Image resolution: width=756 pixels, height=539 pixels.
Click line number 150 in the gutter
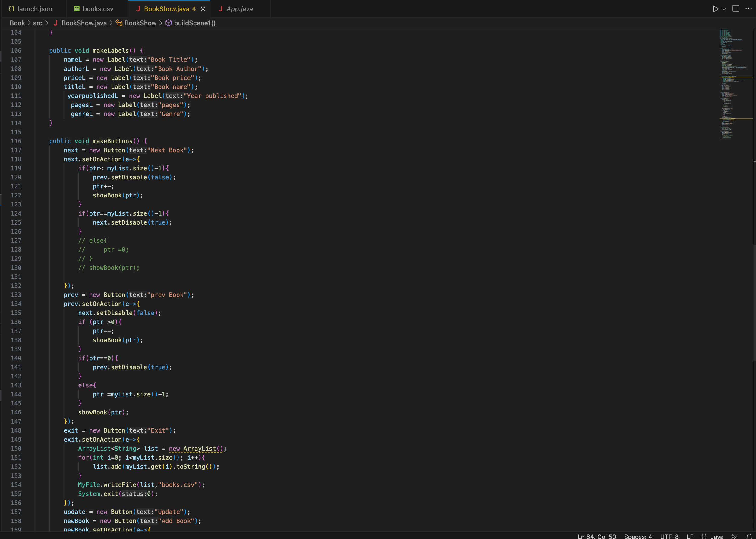point(16,448)
